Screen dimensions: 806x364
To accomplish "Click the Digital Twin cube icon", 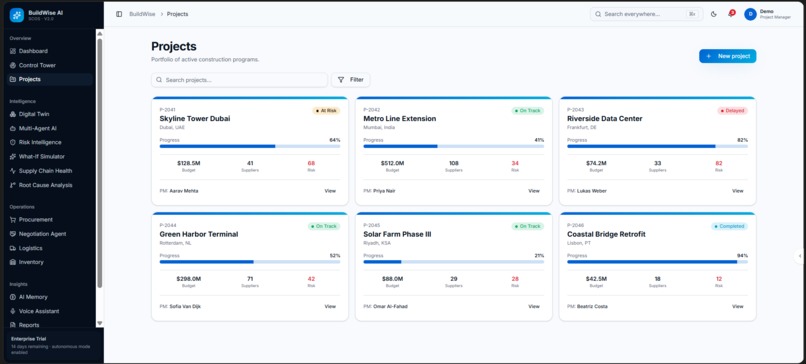I will [13, 114].
